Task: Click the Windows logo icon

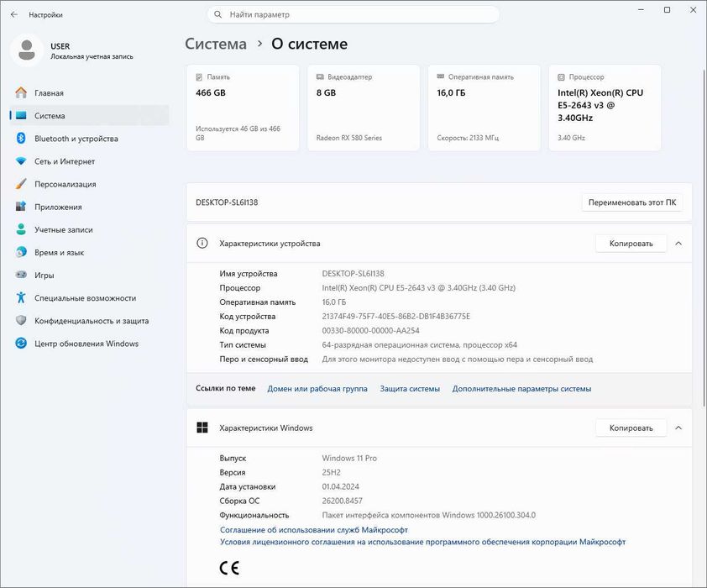Action: click(202, 428)
